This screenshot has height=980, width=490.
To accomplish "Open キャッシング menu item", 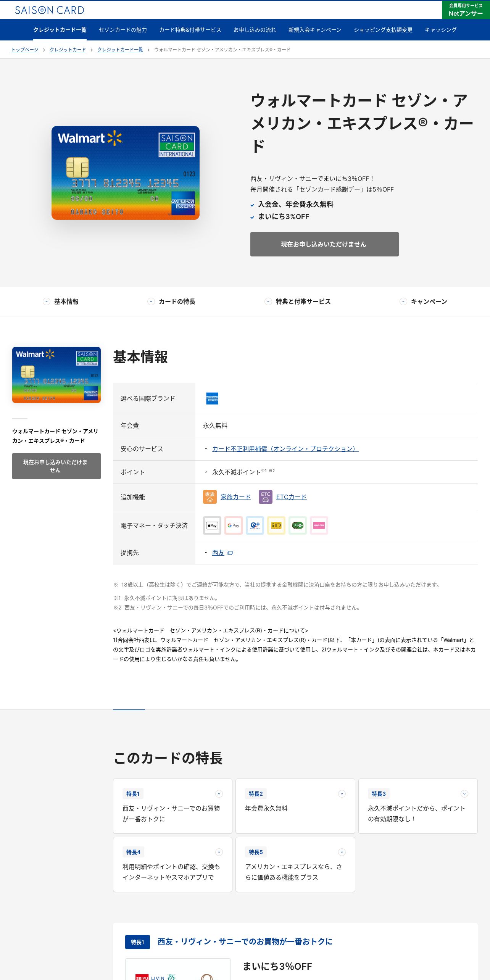I will [441, 30].
